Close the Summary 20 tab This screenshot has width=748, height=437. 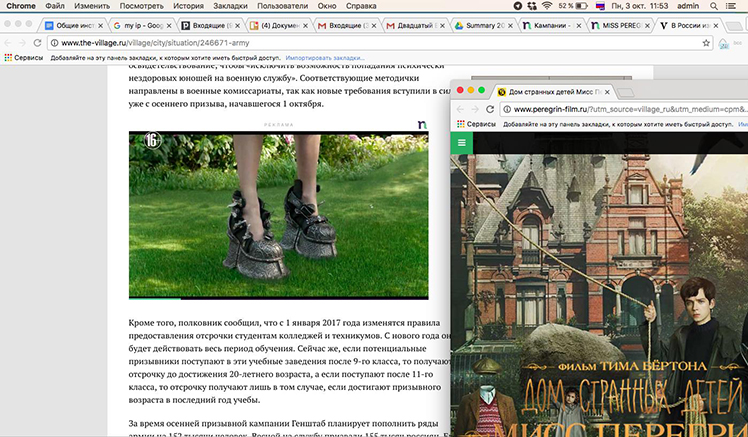coord(510,26)
